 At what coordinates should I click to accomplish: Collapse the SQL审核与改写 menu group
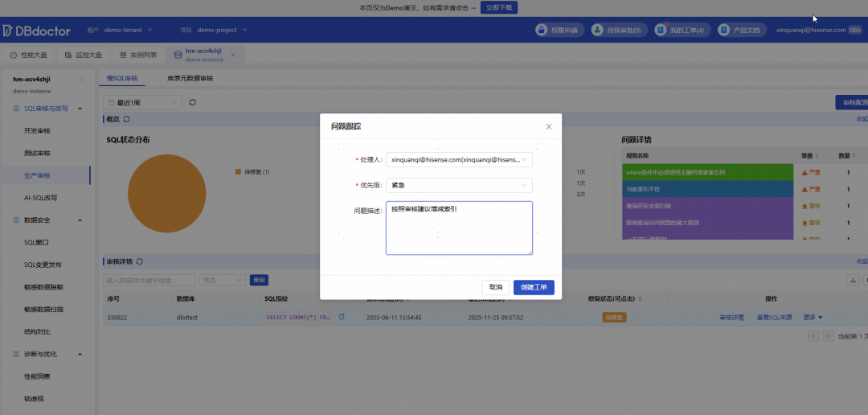[x=80, y=109]
